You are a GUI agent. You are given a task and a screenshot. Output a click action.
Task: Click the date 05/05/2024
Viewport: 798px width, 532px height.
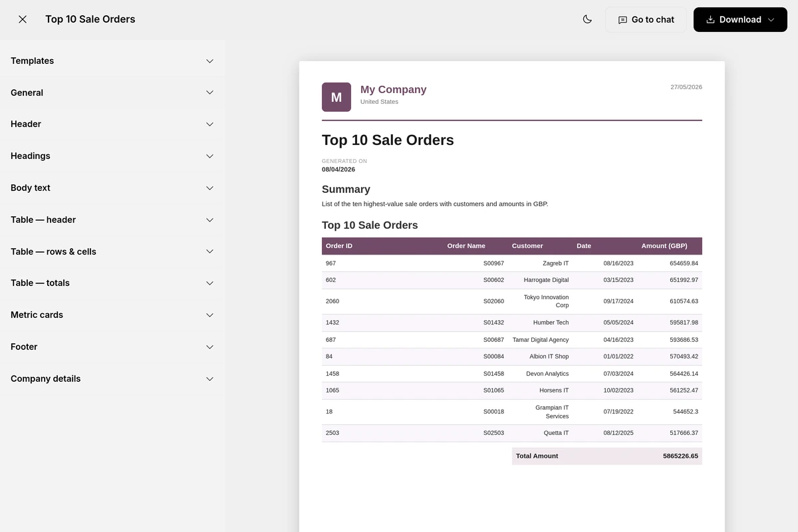618,323
